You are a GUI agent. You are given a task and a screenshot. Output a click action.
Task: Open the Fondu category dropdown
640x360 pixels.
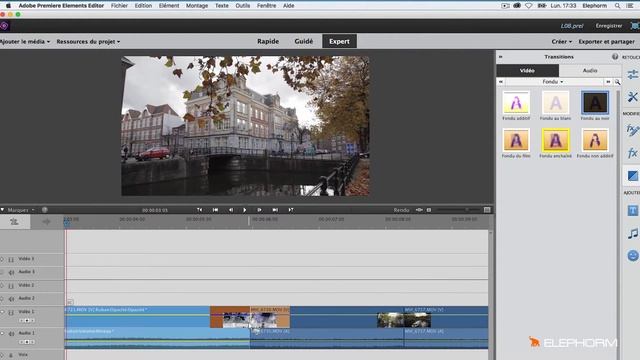click(553, 82)
